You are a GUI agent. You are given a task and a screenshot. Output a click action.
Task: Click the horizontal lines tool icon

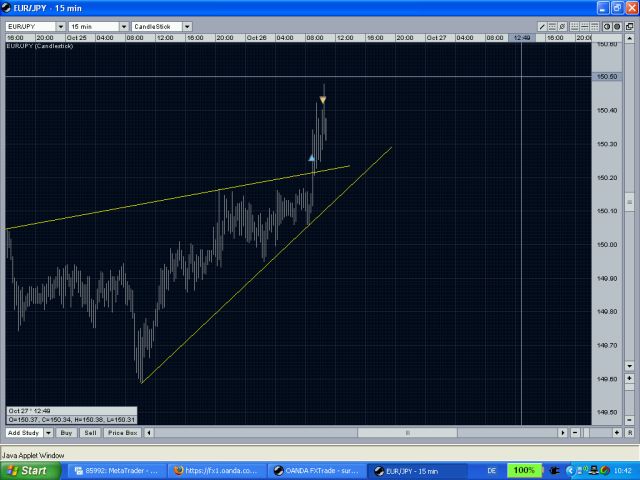[x=552, y=27]
